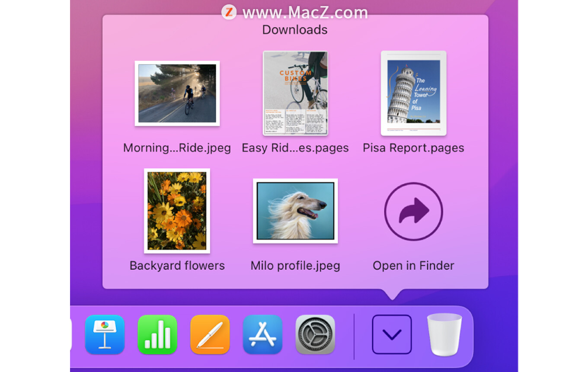Select the Open in Finder arrow

tap(413, 212)
